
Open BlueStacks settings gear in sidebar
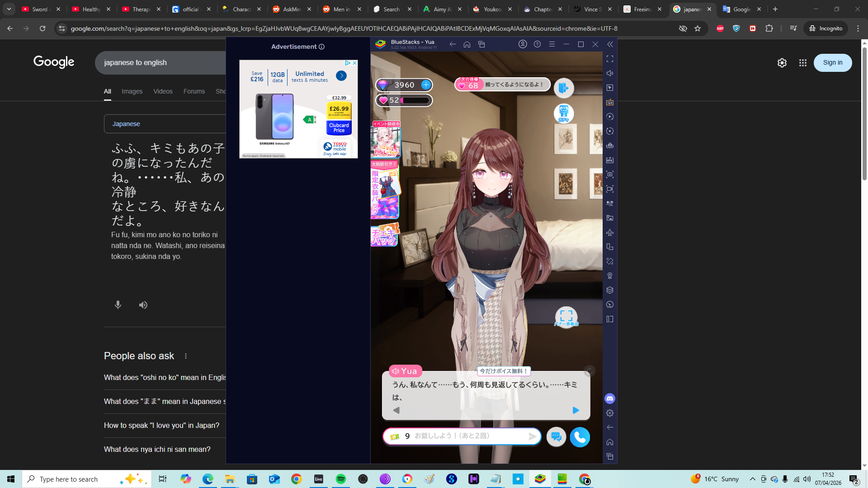610,413
